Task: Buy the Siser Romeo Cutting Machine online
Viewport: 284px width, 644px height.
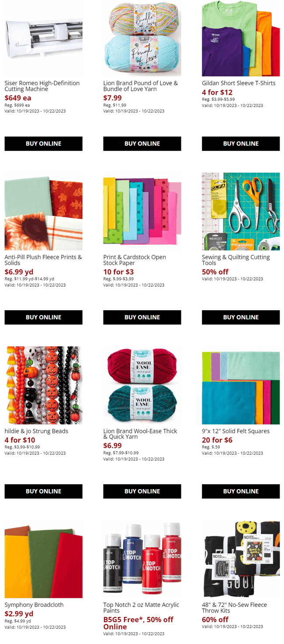Action: (43, 144)
